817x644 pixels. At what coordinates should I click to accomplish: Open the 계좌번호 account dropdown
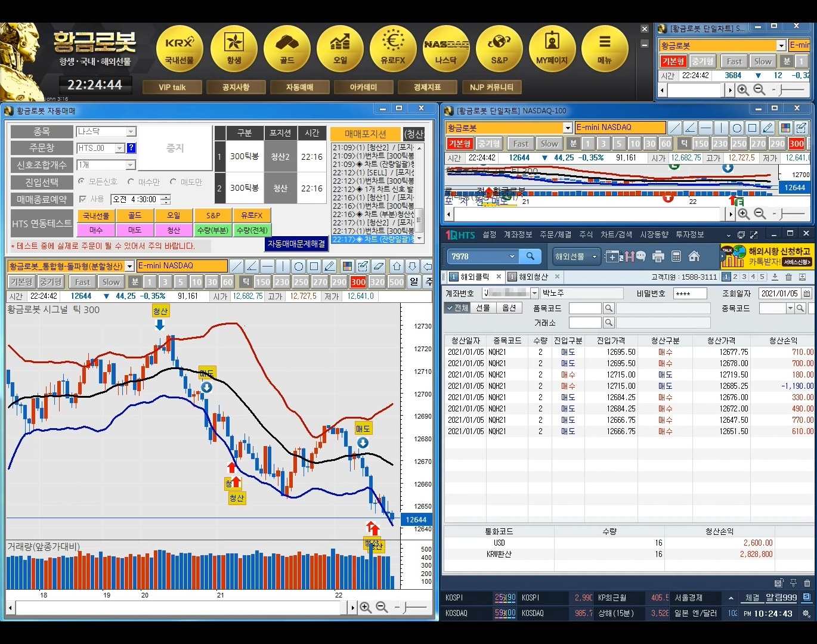[x=534, y=293]
